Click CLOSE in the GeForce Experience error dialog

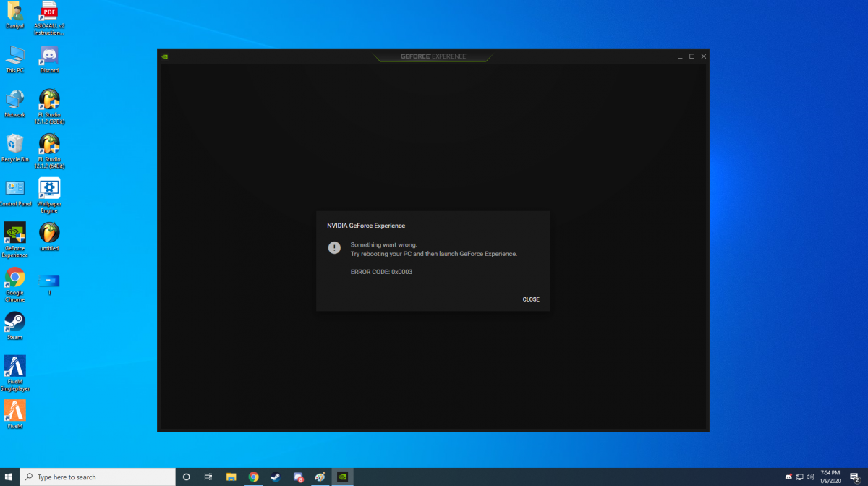tap(531, 299)
